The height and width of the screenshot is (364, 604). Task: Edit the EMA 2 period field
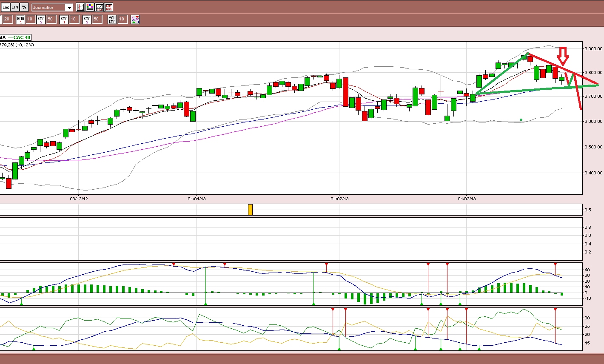[51, 19]
